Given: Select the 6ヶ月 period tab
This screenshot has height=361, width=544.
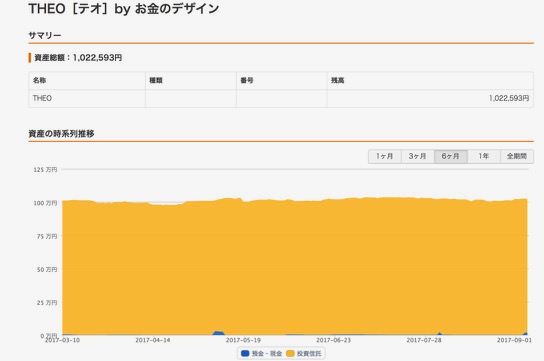Looking at the screenshot, I should (x=451, y=156).
